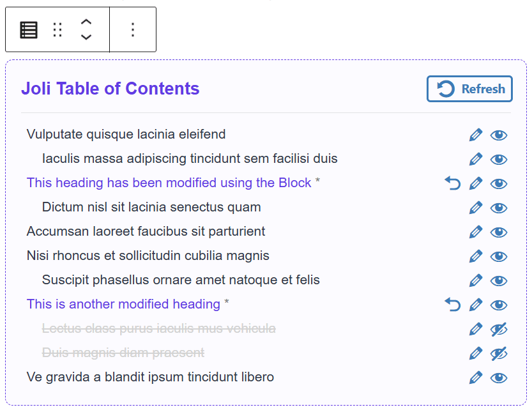Select the 'Suscipit phasellus ornare' list entry
This screenshot has height=412, width=532.
tap(181, 280)
